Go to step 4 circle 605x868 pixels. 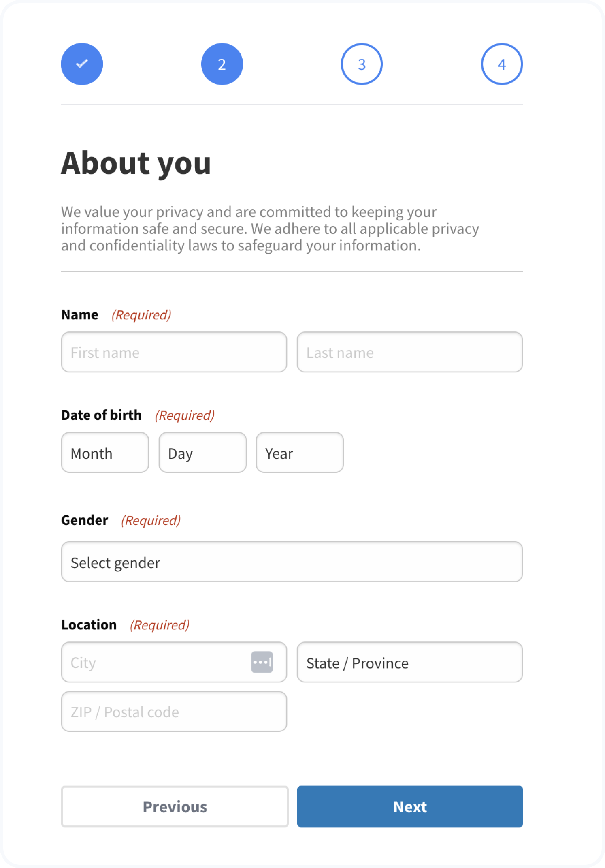tap(502, 64)
